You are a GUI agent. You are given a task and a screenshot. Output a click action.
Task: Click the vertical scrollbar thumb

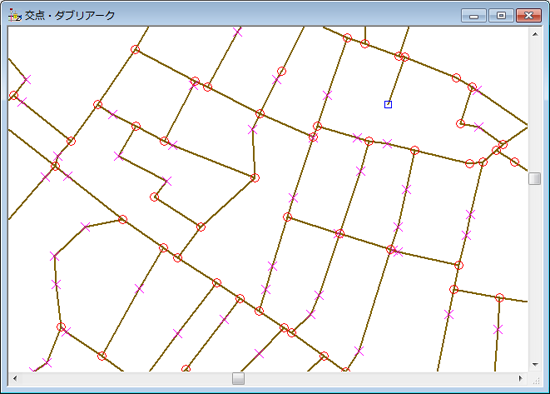point(535,178)
